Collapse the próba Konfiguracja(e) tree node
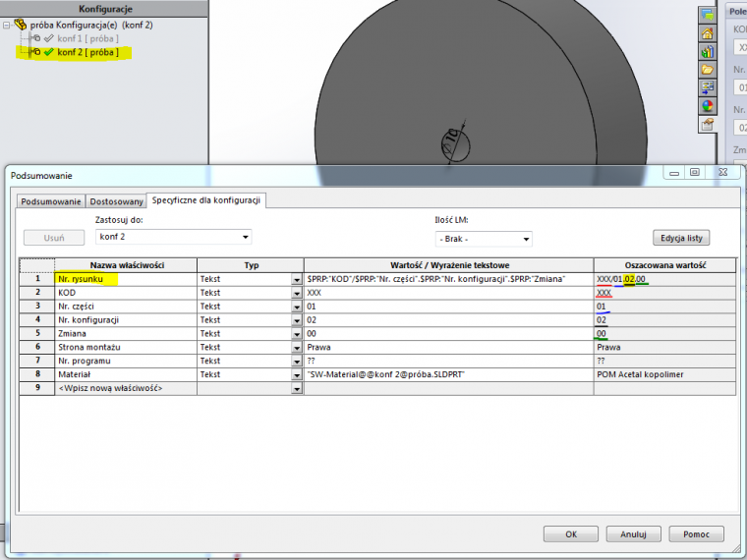Screen dimensions: 747x560 point(7,25)
